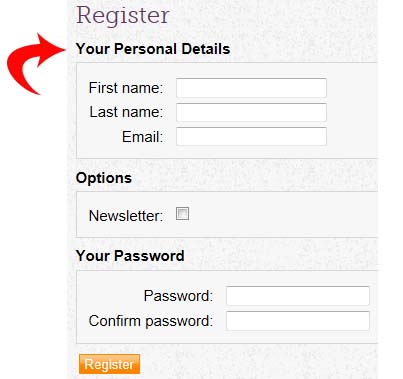Focus the First name text field
The width and height of the screenshot is (403, 379).
(x=251, y=88)
